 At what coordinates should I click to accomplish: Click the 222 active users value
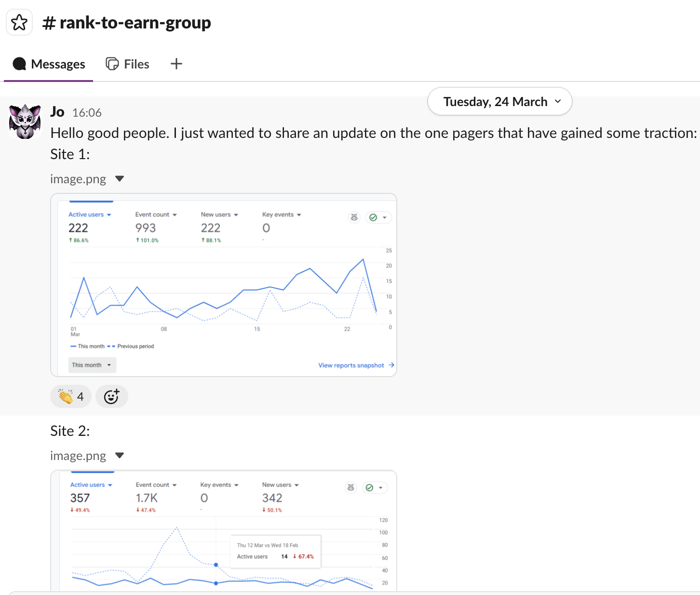point(78,228)
